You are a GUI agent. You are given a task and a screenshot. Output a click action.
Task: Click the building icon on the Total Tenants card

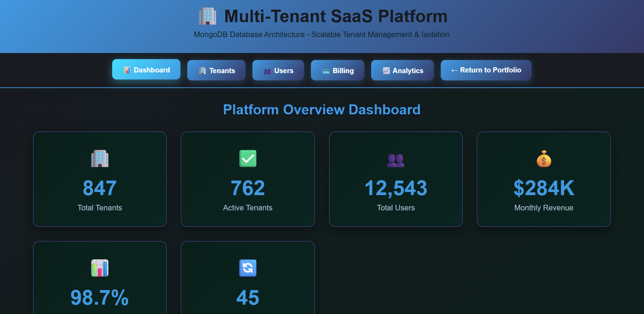[x=100, y=159]
